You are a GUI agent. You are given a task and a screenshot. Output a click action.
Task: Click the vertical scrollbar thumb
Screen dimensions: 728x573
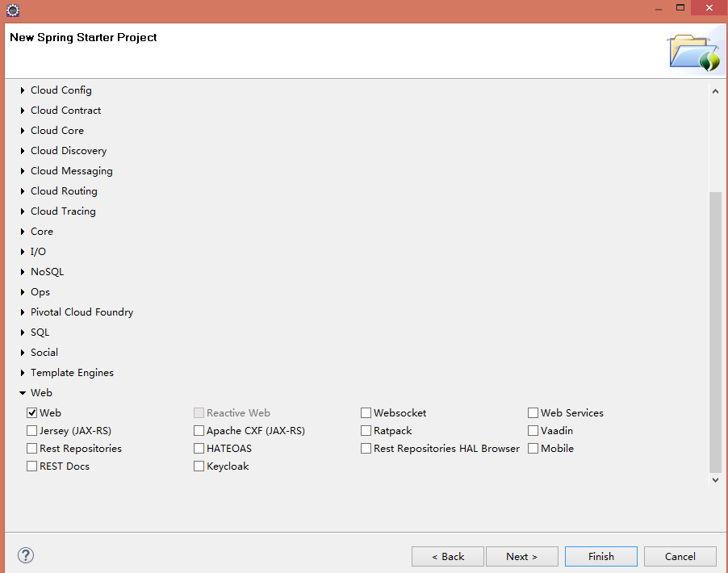715,332
